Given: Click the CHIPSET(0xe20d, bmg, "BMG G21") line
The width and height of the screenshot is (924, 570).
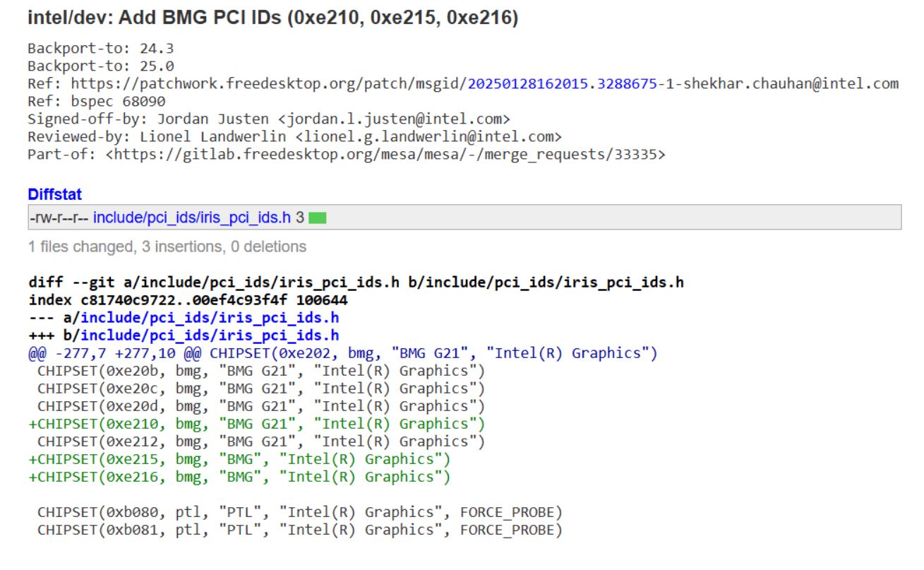Looking at the screenshot, I should pyautogui.click(x=261, y=406).
